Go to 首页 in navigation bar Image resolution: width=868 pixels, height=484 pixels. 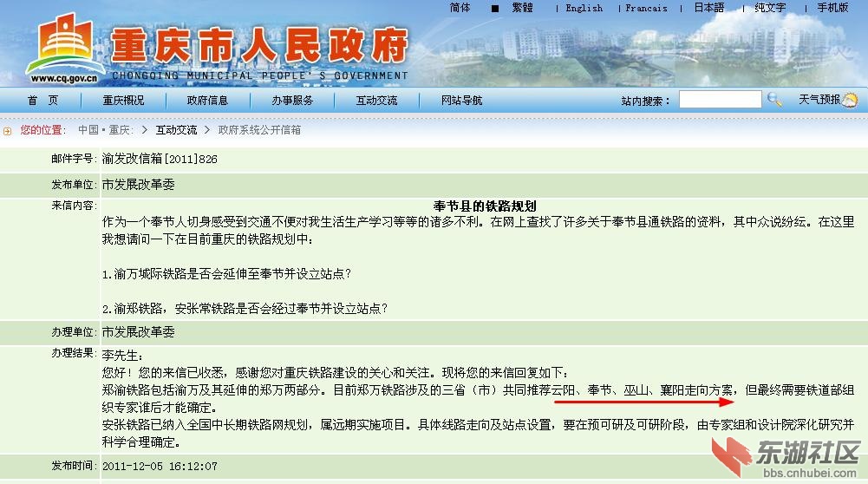42,101
